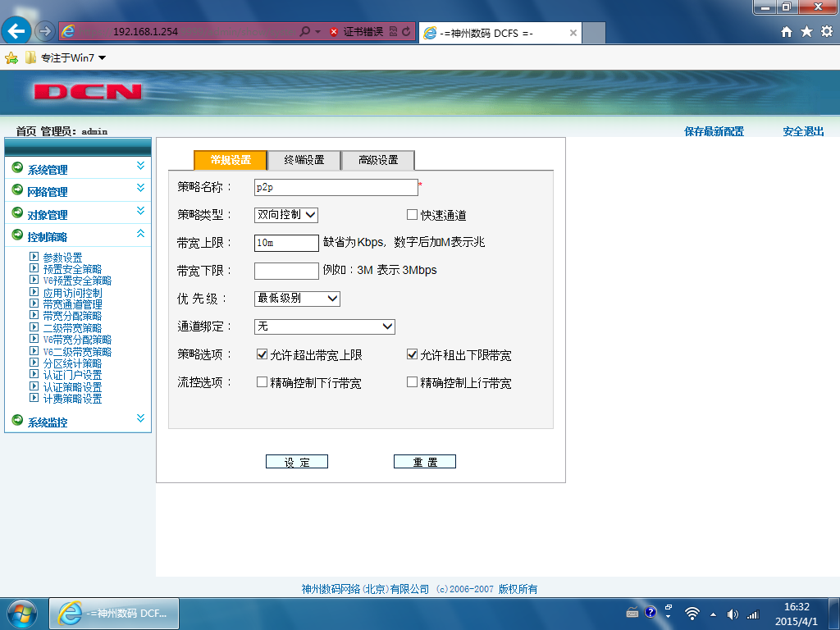Click green arrow icon beside 网络管理
Image resolution: width=840 pixels, height=630 pixels.
pyautogui.click(x=17, y=189)
